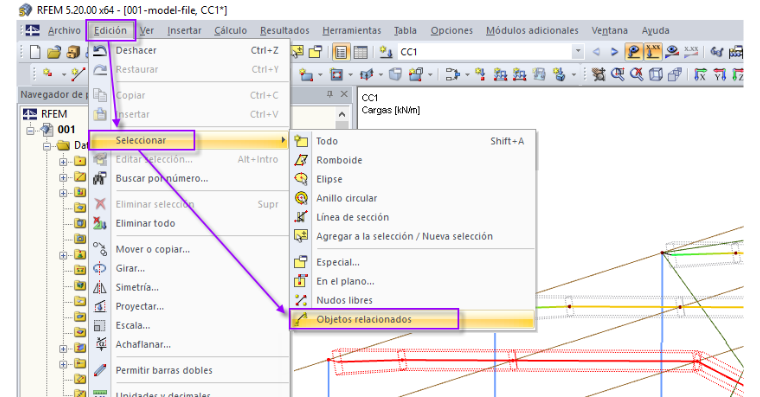The width and height of the screenshot is (760, 397).
Task: Select Nudos libres option
Action: (412, 301)
